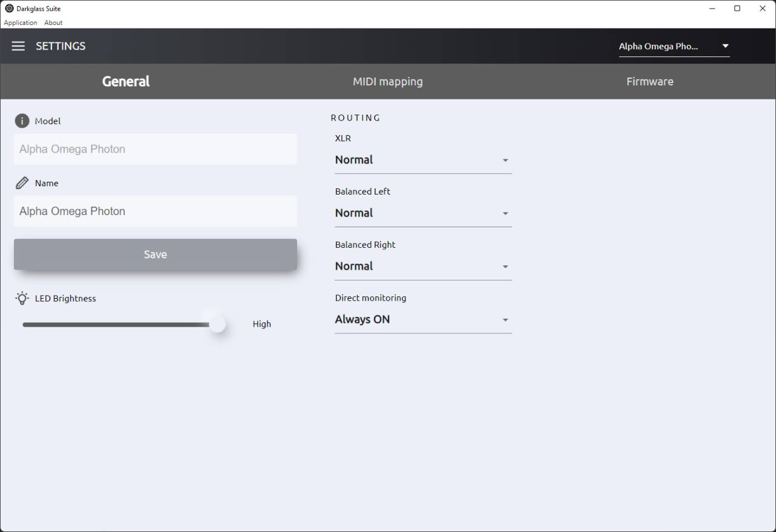Image resolution: width=776 pixels, height=532 pixels.
Task: Open the Application menu
Action: pos(21,22)
